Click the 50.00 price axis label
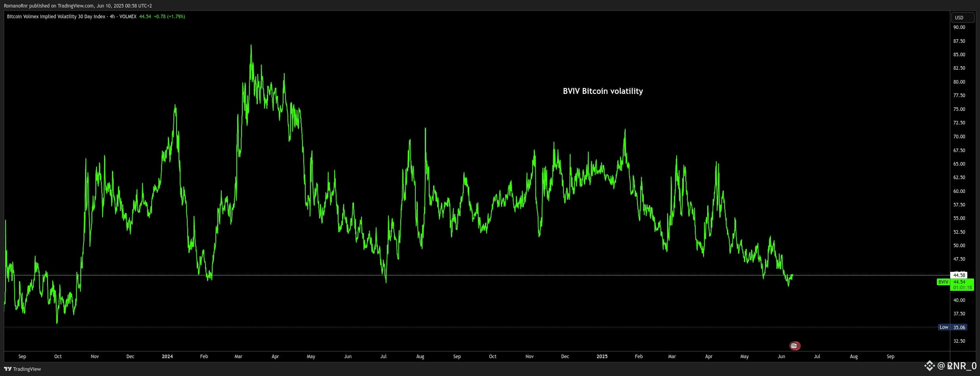Image resolution: width=980 pixels, height=376 pixels. pos(959,246)
